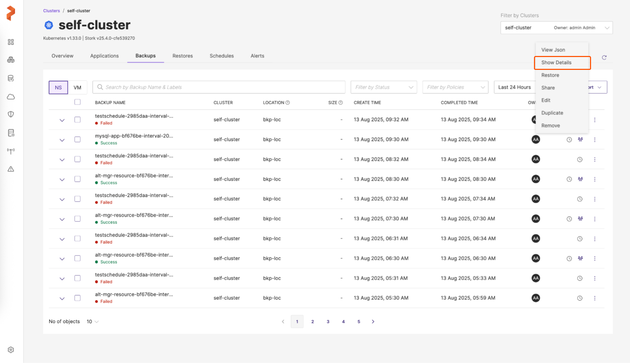Open the settings gear in the sidebar

coord(11,350)
